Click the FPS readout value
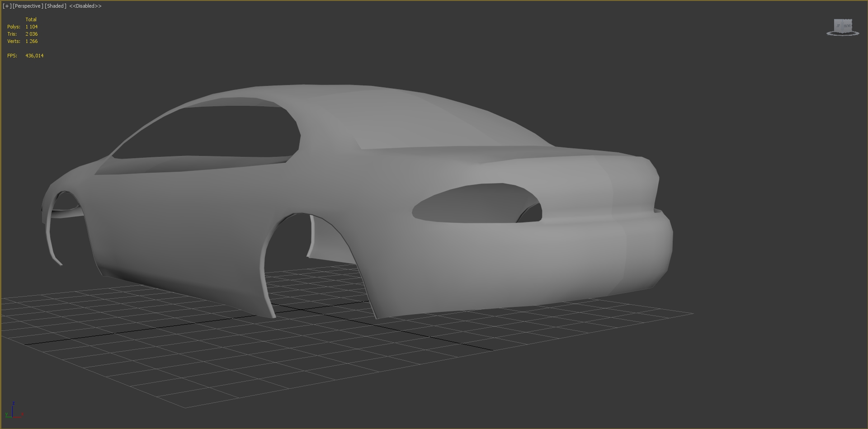Image resolution: width=868 pixels, height=429 pixels. pos(34,56)
